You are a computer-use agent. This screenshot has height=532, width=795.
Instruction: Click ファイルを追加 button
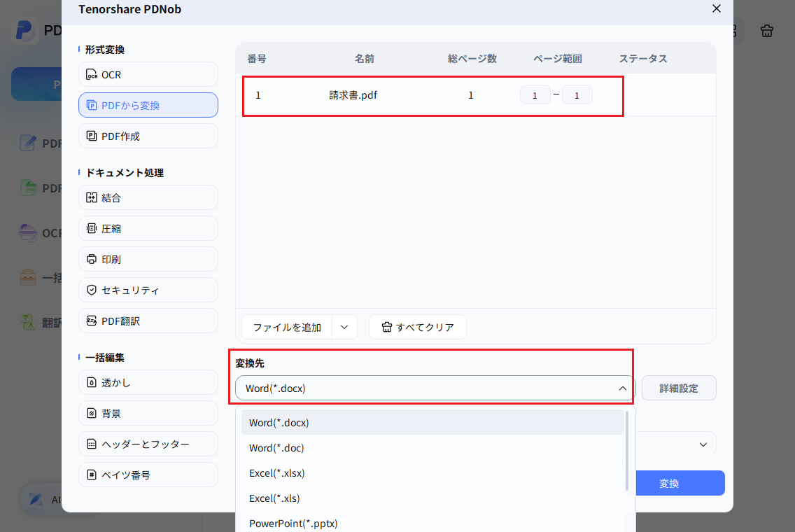(287, 327)
